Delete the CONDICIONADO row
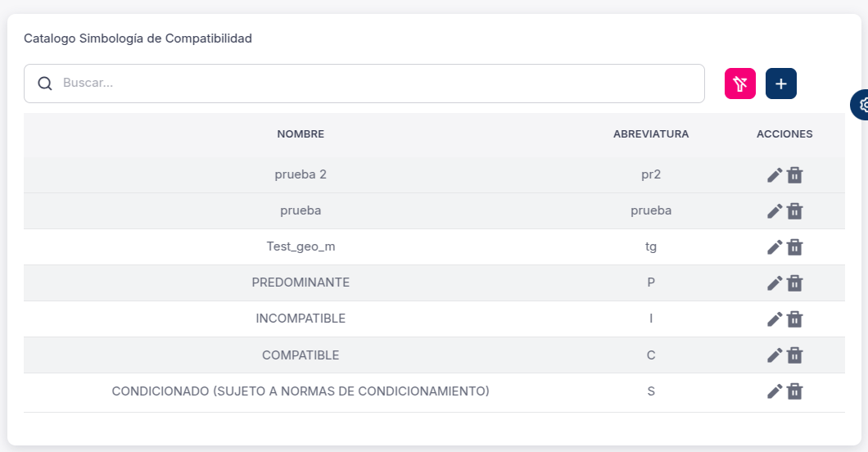868x452 pixels. [795, 391]
